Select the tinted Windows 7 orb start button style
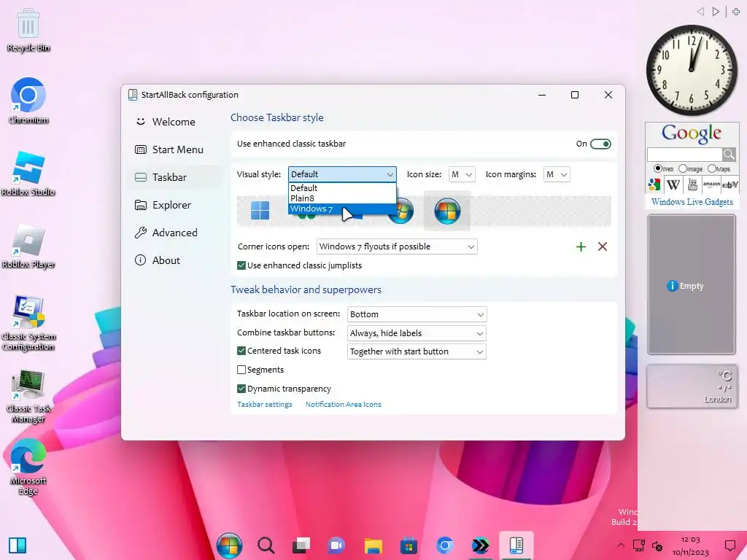Viewport: 747px width, 560px height. point(447,211)
